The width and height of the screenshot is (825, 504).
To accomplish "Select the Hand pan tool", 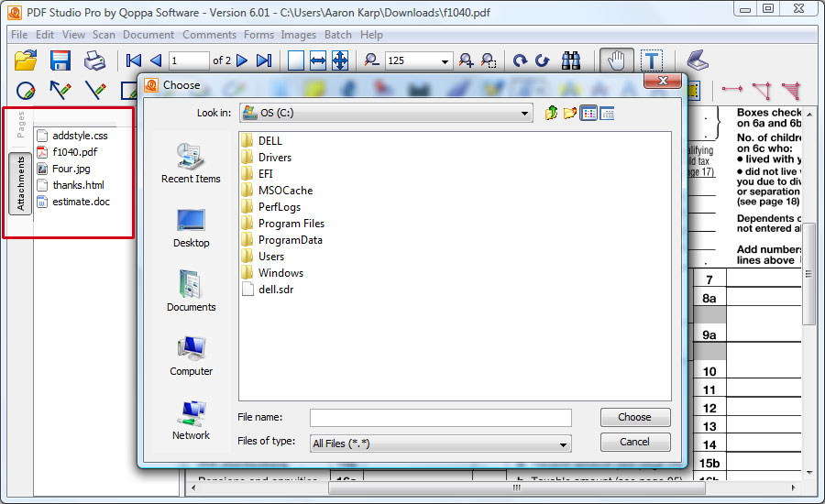I will [x=616, y=60].
